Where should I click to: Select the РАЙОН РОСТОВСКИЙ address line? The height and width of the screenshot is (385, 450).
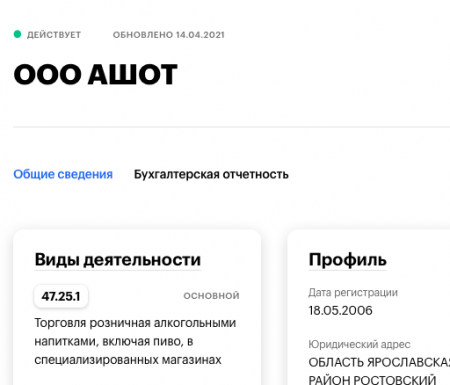[x=372, y=380]
